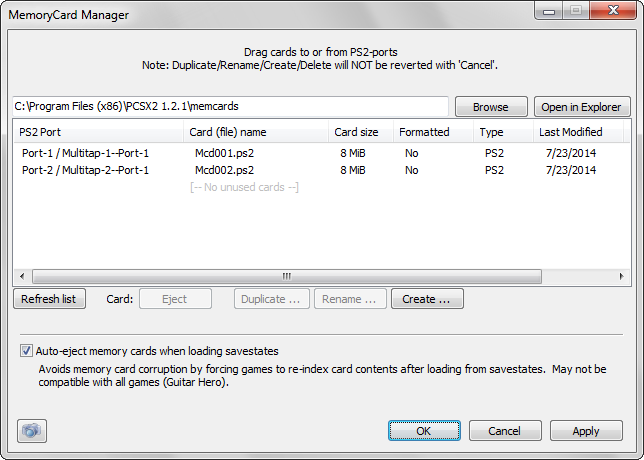Close the MemoryCard Manager window
Screen dimensions: 644x460
[x=613, y=10]
